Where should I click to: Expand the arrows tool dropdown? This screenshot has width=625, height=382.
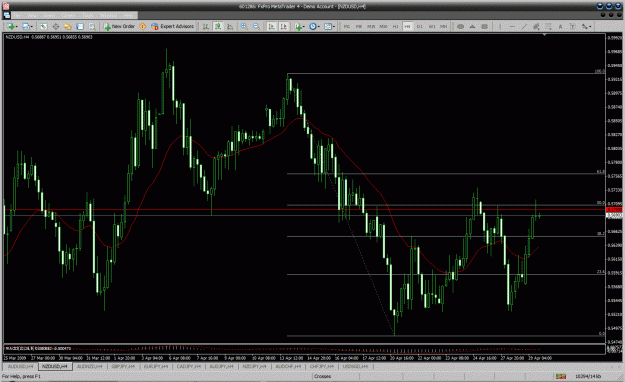pos(590,27)
